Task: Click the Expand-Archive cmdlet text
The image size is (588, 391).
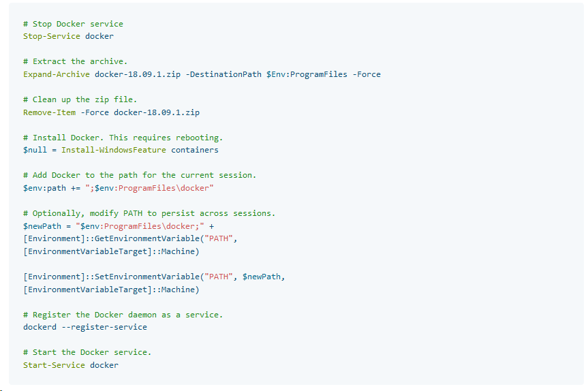Action: pyautogui.click(x=57, y=74)
